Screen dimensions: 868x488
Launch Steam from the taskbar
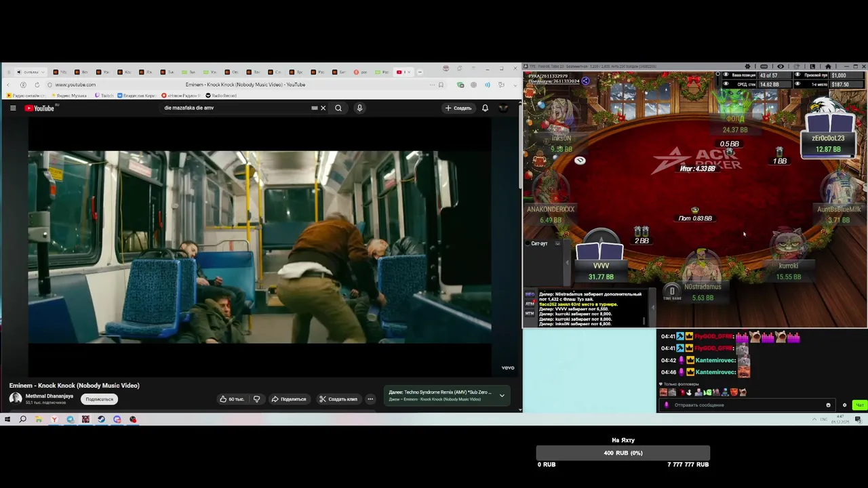pyautogui.click(x=101, y=420)
